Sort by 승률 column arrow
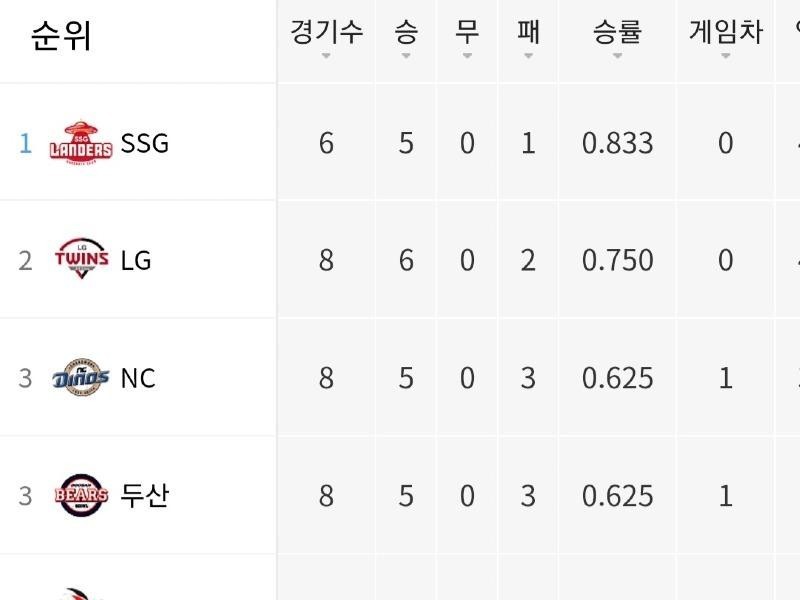 (617, 57)
